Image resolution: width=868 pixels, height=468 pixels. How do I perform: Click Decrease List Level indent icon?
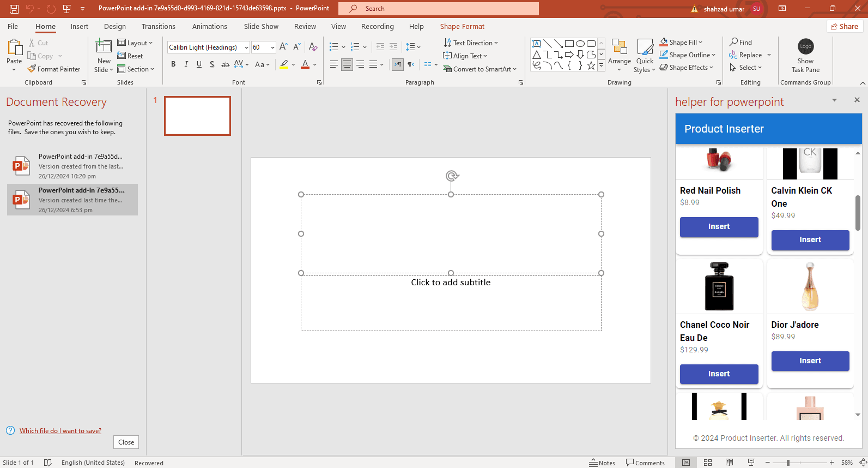click(380, 47)
